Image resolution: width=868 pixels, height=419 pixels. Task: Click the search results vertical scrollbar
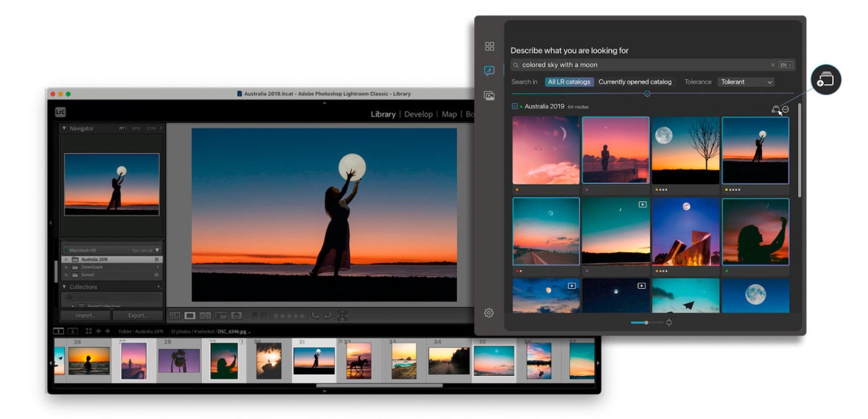(799, 151)
